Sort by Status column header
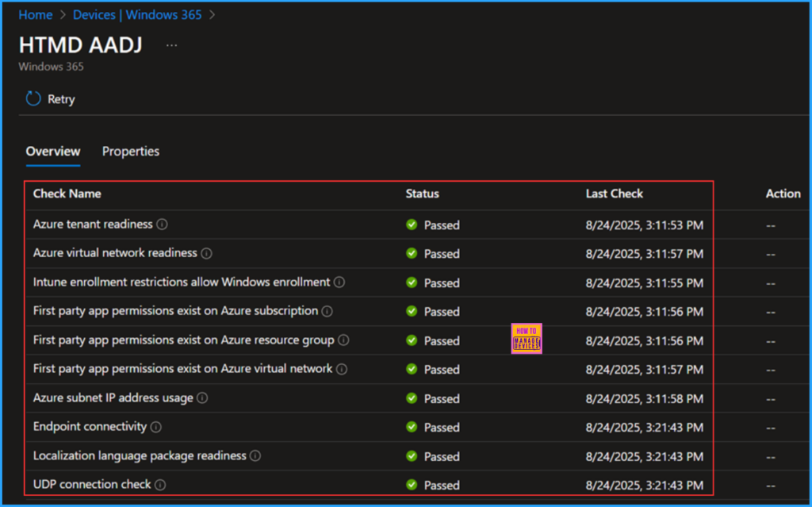The width and height of the screenshot is (812, 507). pyautogui.click(x=422, y=194)
